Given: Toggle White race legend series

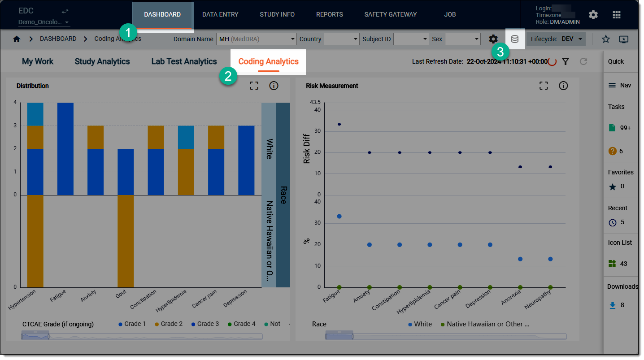Looking at the screenshot, I should coord(420,324).
